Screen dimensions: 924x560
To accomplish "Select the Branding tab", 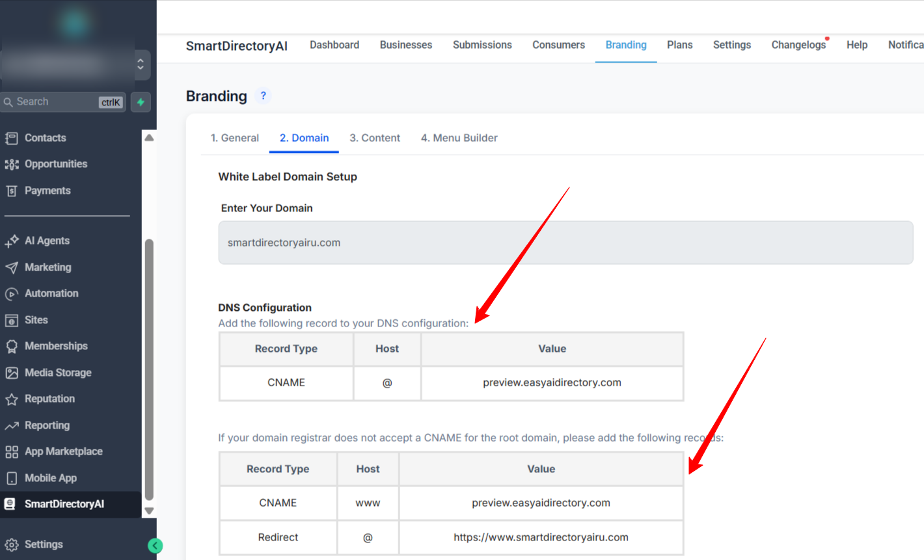I will [x=626, y=45].
